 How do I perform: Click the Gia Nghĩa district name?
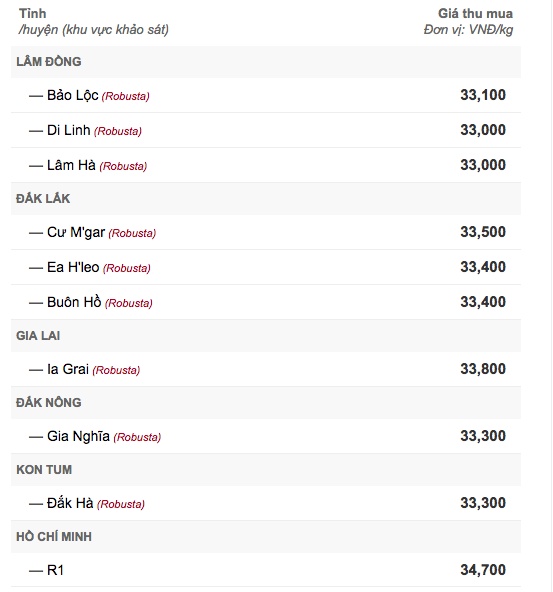tap(78, 436)
